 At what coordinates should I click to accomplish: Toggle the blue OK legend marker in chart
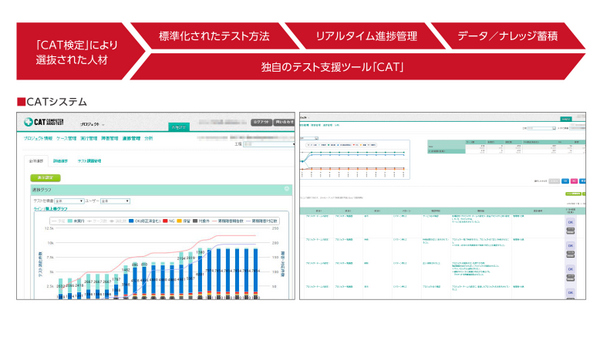pos(131,221)
